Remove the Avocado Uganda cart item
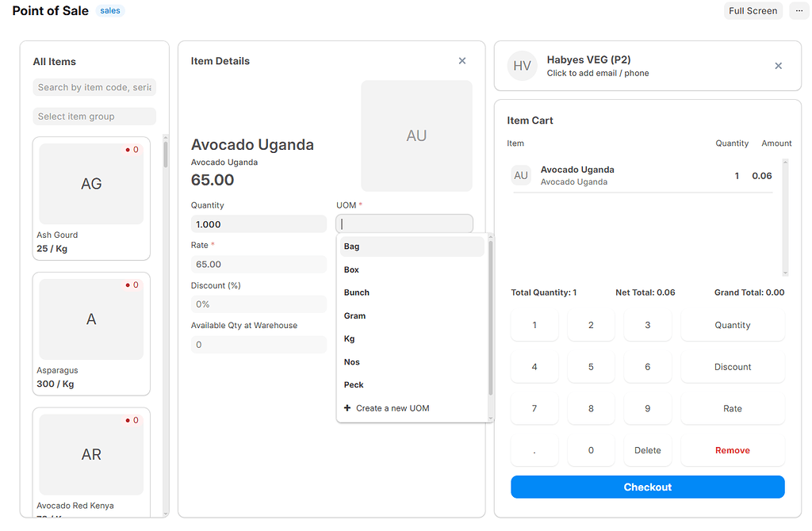 [731, 450]
